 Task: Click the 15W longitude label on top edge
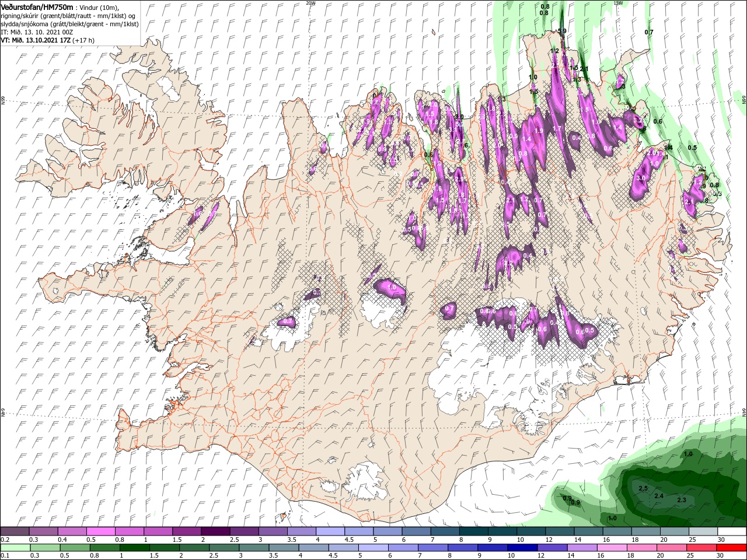(619, 3)
